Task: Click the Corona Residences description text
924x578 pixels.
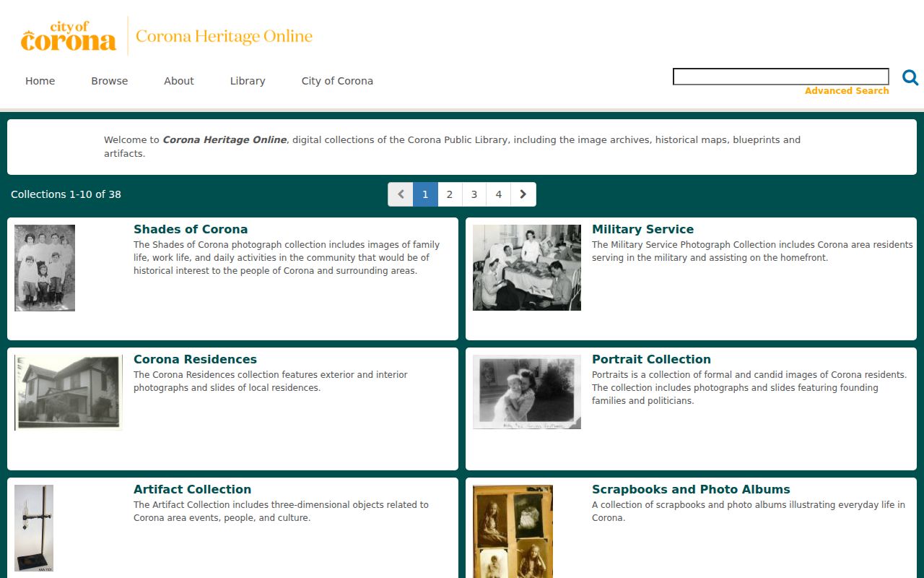Action: [x=271, y=381]
